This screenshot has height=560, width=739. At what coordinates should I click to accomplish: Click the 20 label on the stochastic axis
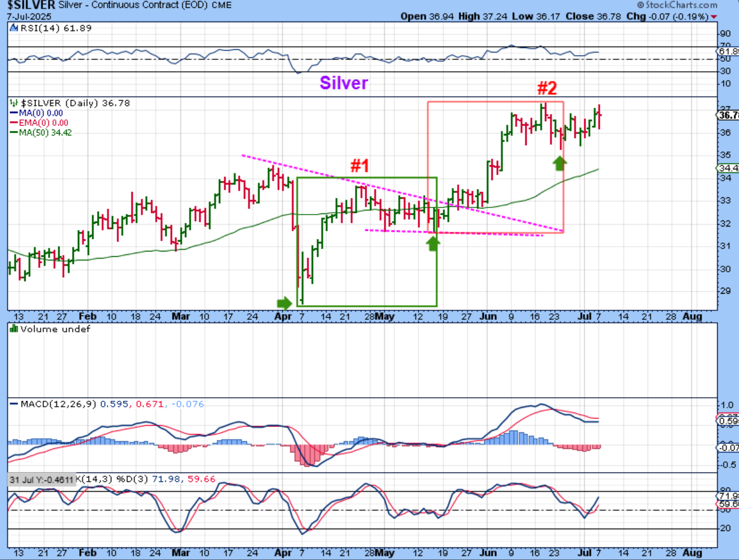(x=725, y=528)
